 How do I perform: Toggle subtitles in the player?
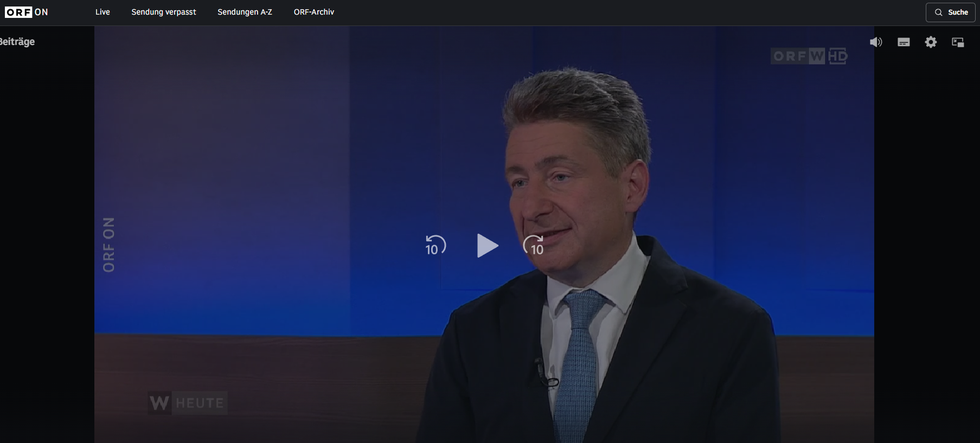point(904,42)
